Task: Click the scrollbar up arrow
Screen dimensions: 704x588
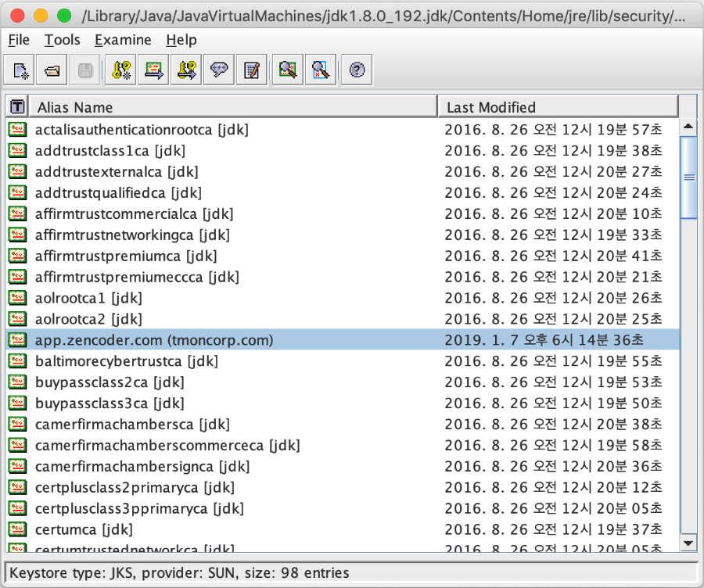Action: click(688, 126)
